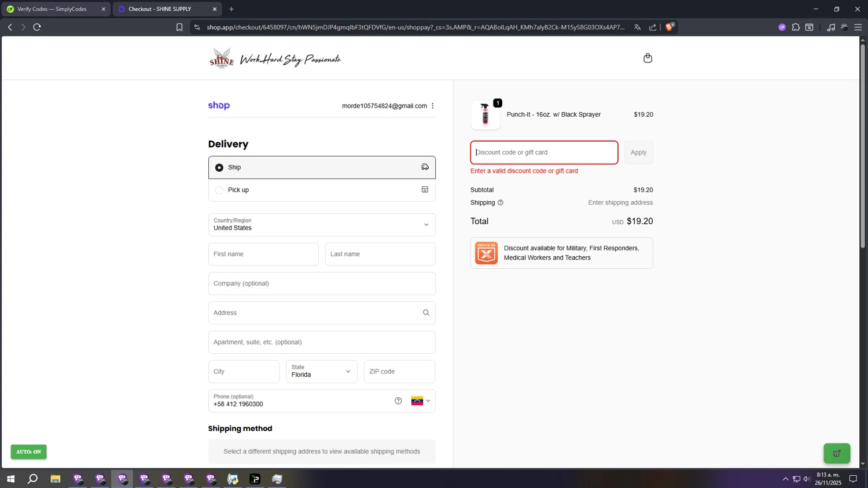Image resolution: width=868 pixels, height=488 pixels.
Task: Click the 'Punch-It - 16oz. w/ Black Sprayer' text
Action: click(554, 114)
